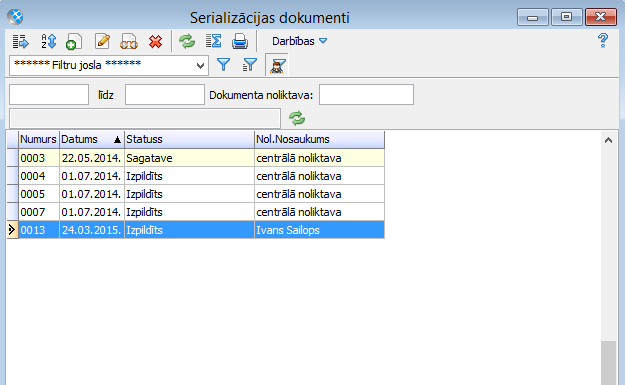
Task: Click the green refresh icon below filters
Action: (x=297, y=118)
